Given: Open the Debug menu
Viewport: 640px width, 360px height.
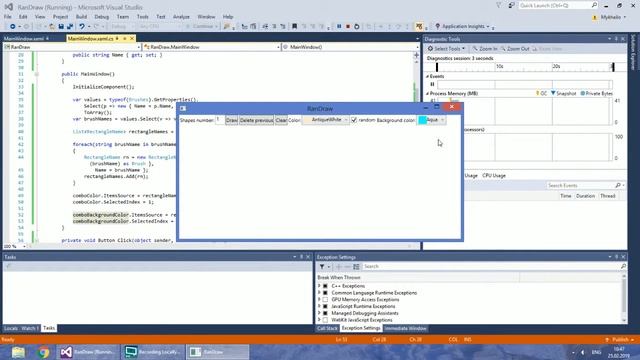Looking at the screenshot, I should coord(101,17).
